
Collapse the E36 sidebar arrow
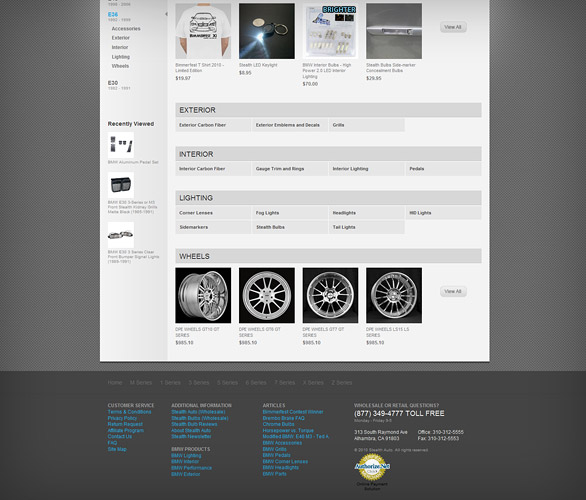click(166, 14)
